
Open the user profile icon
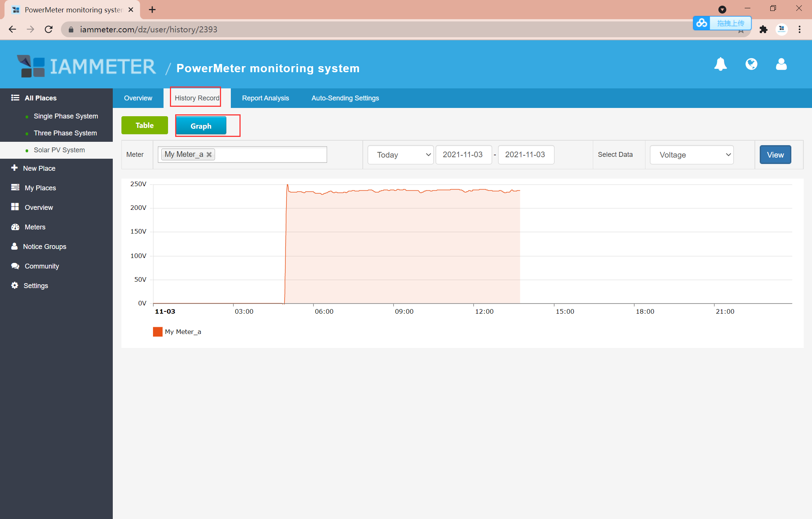(x=781, y=64)
